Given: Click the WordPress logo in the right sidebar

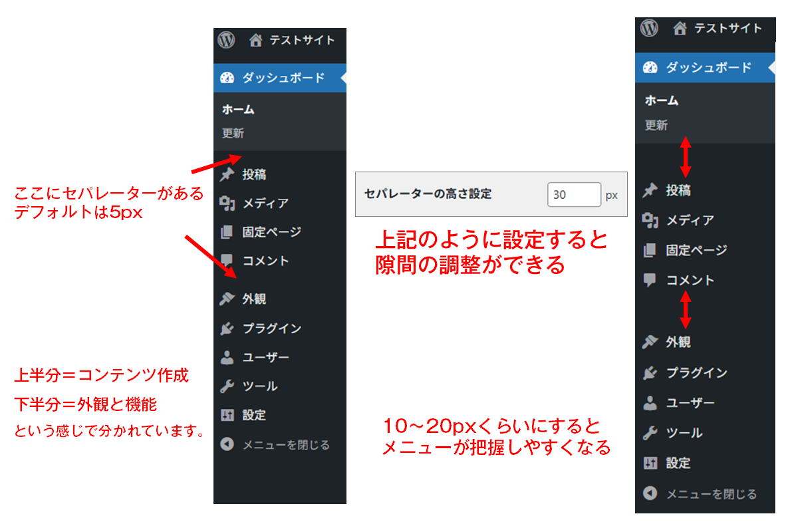Looking at the screenshot, I should [x=649, y=28].
